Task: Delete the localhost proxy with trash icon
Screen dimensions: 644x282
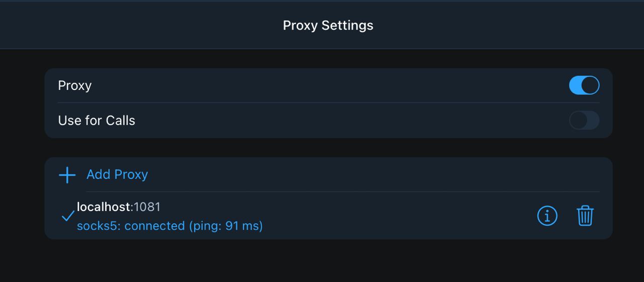Action: coord(585,216)
